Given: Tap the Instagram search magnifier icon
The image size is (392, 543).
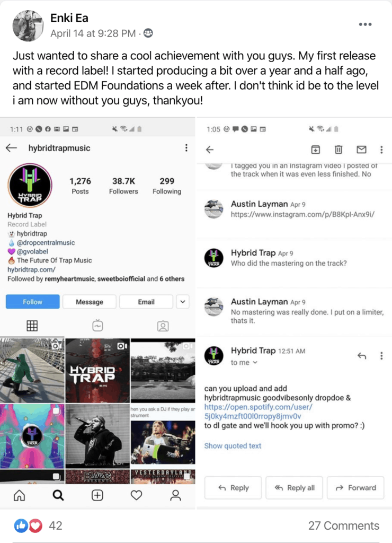Looking at the screenshot, I should coord(58,495).
